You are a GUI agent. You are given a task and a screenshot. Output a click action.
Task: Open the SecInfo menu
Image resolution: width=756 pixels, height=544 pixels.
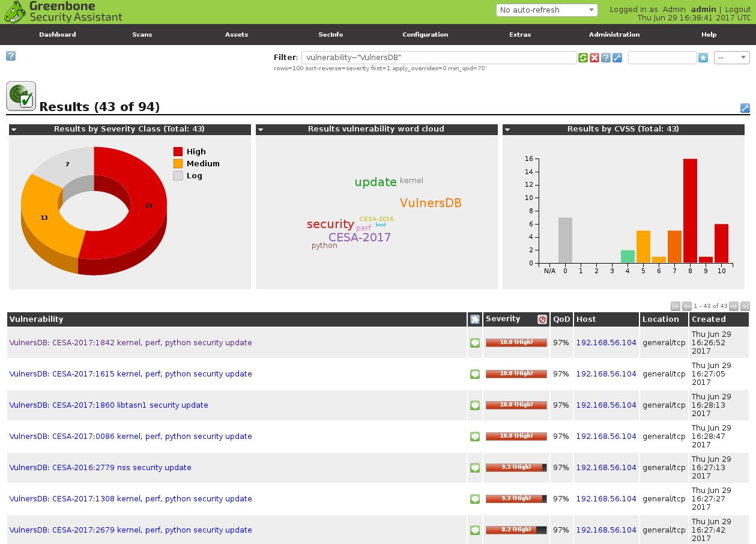pyautogui.click(x=331, y=35)
